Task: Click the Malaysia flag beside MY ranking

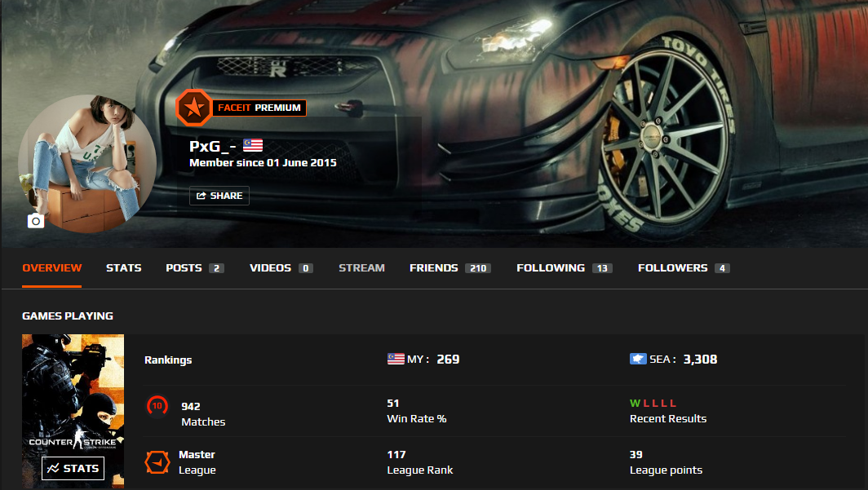Action: [396, 359]
